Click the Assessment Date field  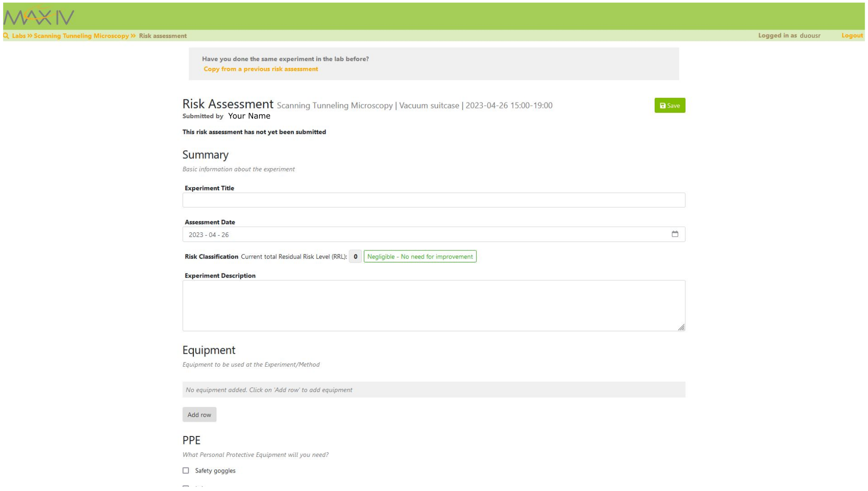pos(425,235)
